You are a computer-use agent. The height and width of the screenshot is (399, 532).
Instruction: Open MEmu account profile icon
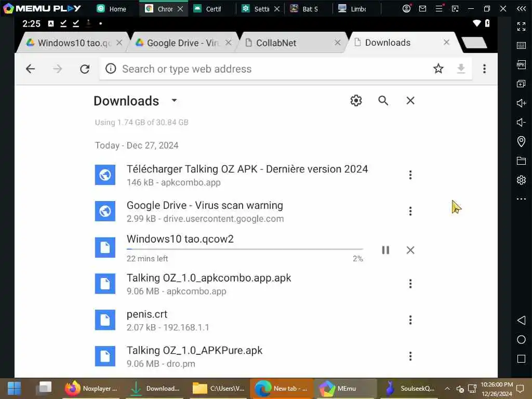[406, 8]
